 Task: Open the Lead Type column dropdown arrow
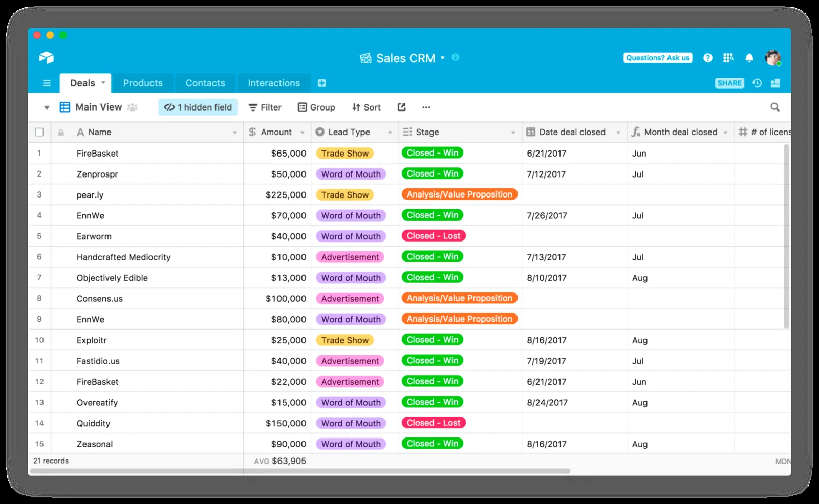[x=390, y=133]
